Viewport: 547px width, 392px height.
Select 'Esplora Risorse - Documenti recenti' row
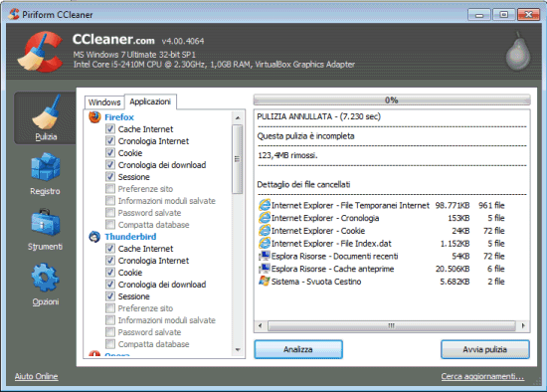coord(382,256)
